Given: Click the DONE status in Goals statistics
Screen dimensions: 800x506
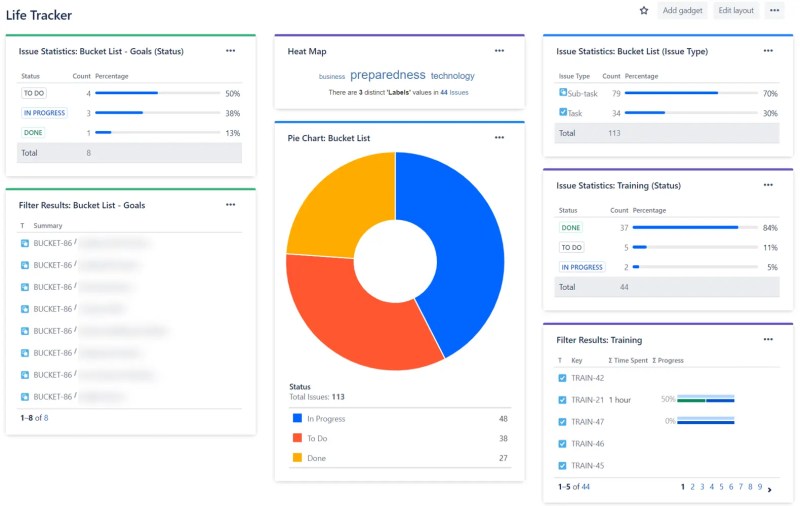Looking at the screenshot, I should point(33,133).
